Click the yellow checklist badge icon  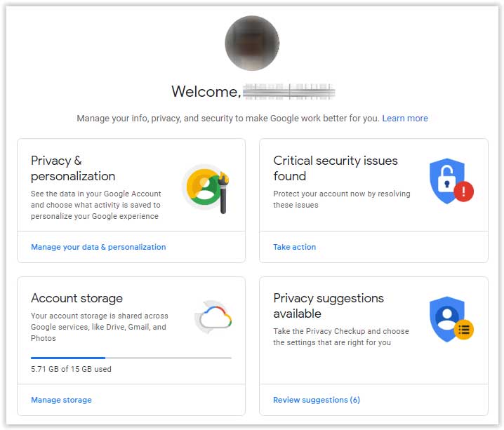coord(464,330)
